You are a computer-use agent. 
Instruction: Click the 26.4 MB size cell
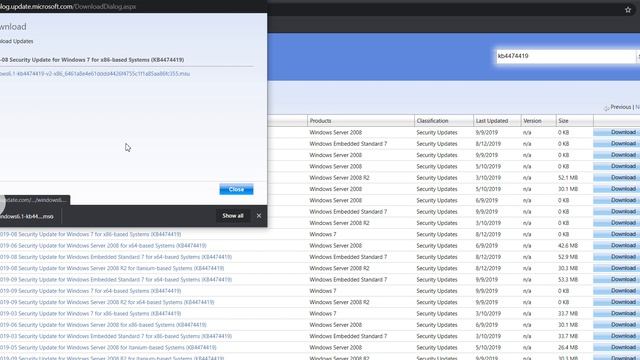coord(568,348)
